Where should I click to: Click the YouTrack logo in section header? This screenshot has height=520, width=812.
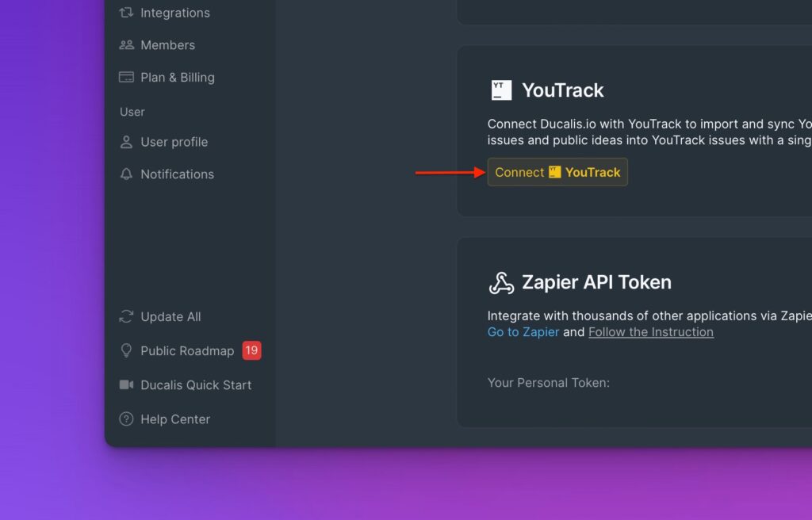pos(501,90)
